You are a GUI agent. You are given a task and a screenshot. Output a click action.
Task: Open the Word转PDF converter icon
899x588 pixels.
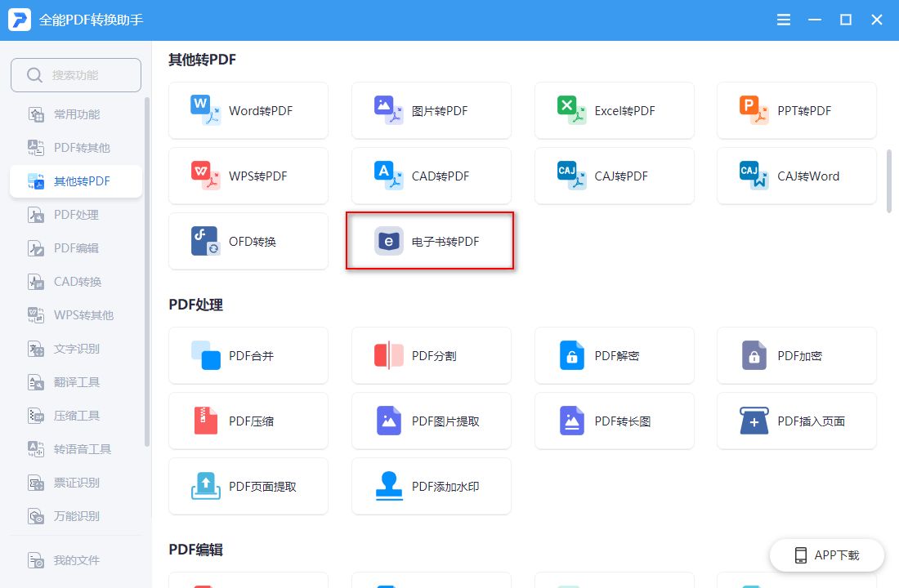204,110
